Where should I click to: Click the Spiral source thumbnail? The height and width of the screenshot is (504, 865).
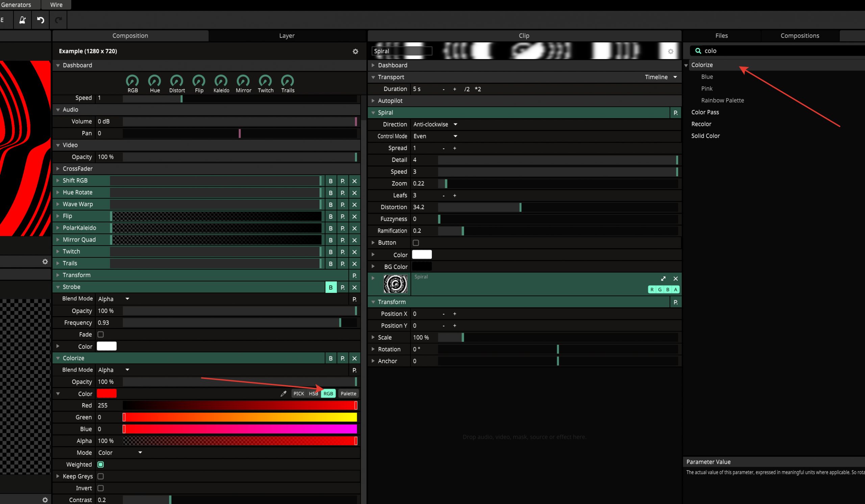[395, 284]
